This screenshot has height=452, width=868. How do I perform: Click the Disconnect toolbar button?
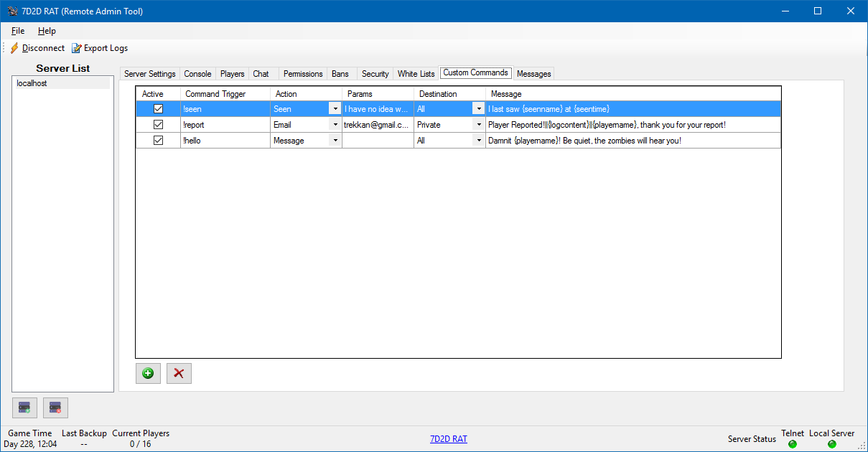(37, 48)
